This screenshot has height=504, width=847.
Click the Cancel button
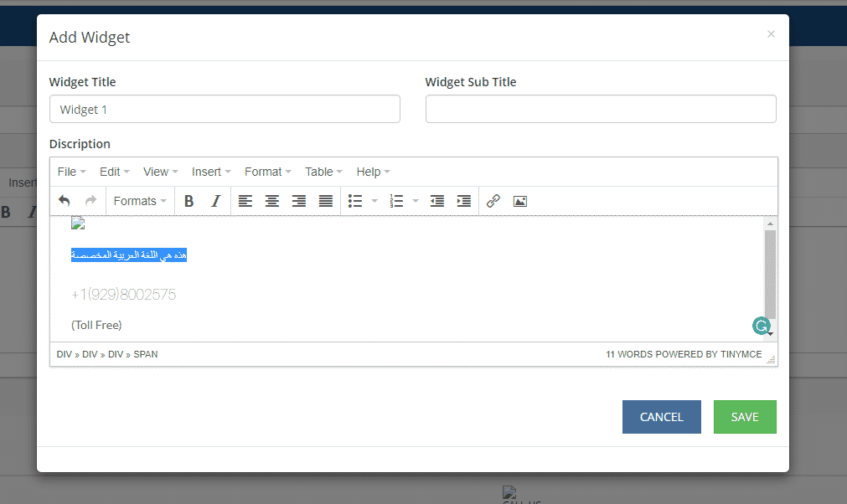[661, 417]
